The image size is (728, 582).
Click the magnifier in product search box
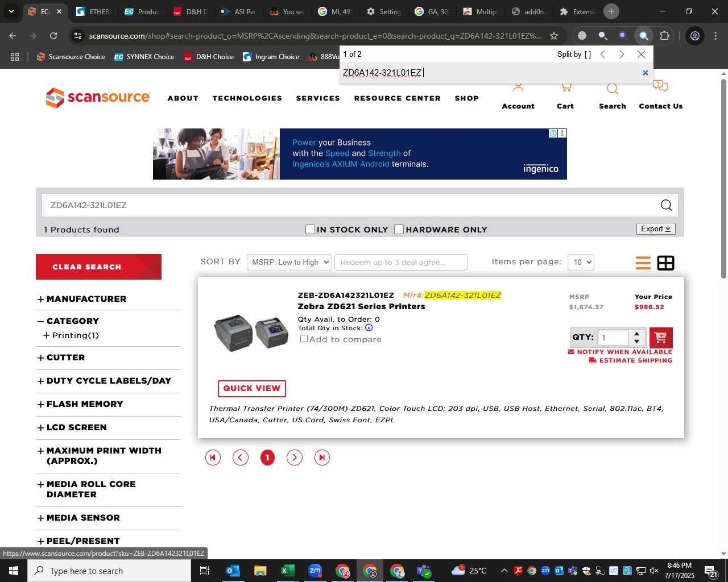[666, 205]
